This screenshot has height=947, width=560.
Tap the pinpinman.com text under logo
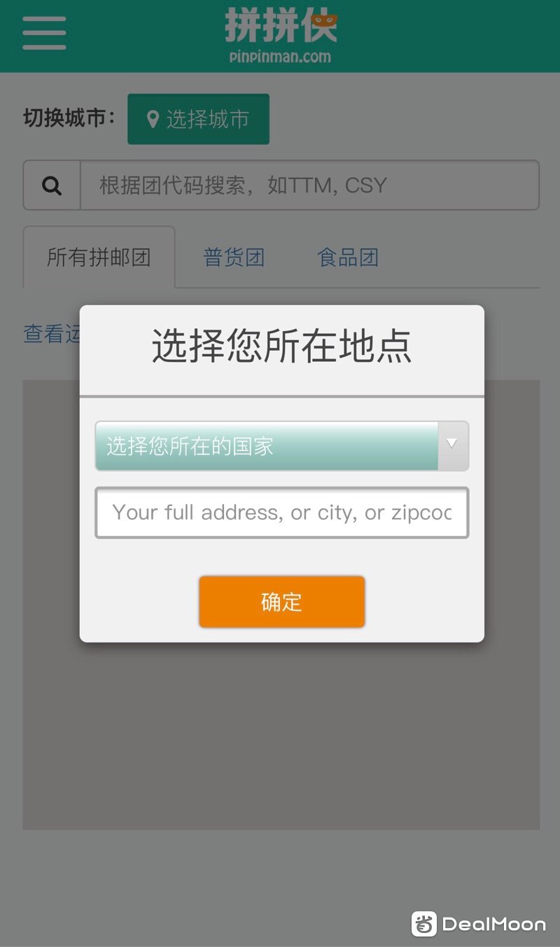(x=280, y=57)
